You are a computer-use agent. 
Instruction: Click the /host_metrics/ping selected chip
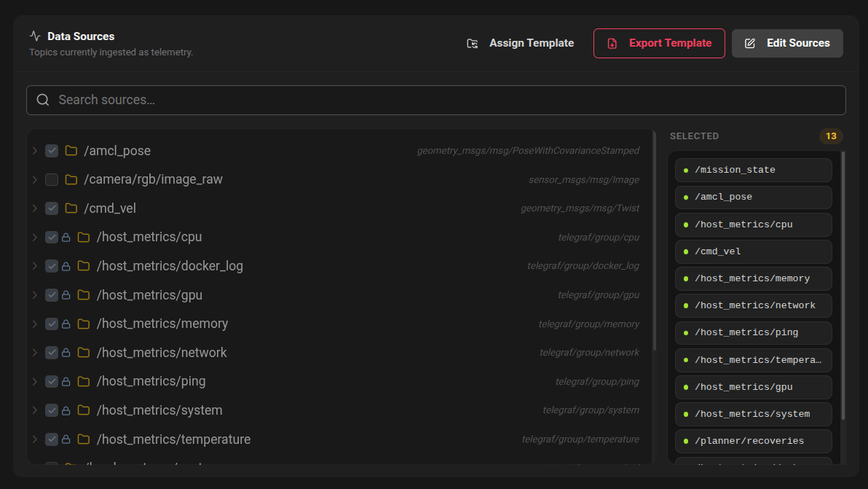754,333
